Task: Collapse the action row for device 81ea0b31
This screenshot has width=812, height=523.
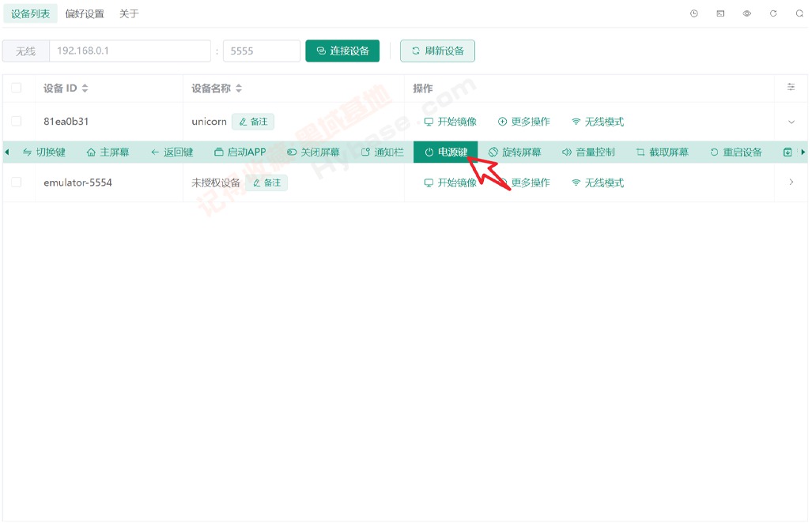Action: coord(791,122)
